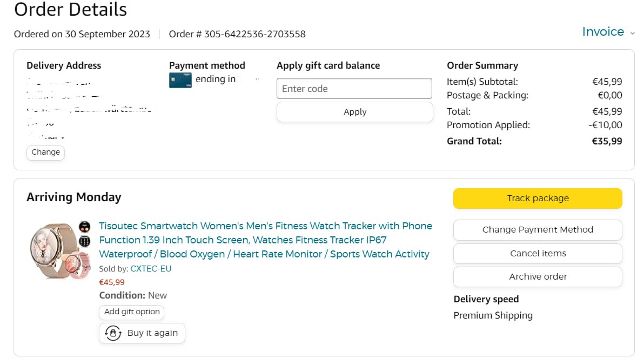The height and width of the screenshot is (364, 644).
Task: Click the Enter code gift card field
Action: 354,89
